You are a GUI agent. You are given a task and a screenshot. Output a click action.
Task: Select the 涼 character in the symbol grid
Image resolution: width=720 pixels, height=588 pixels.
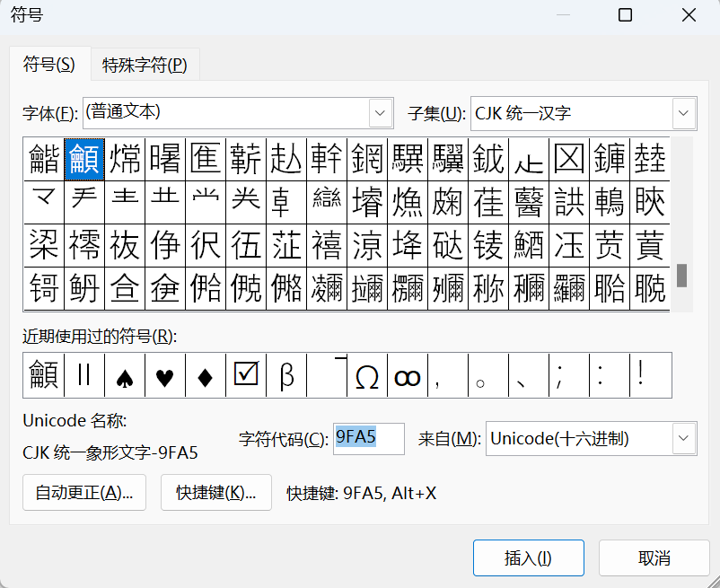367,246
